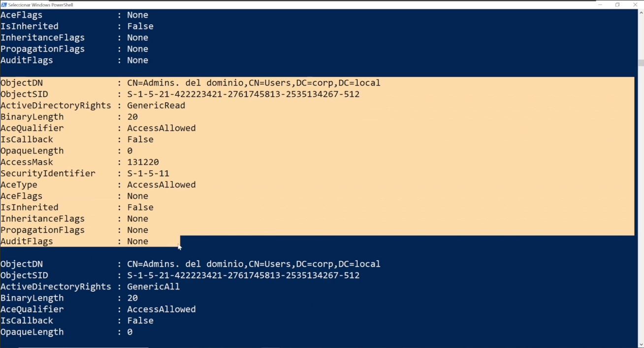
Task: Click the scrollbar track below the thumb
Action: point(641,202)
